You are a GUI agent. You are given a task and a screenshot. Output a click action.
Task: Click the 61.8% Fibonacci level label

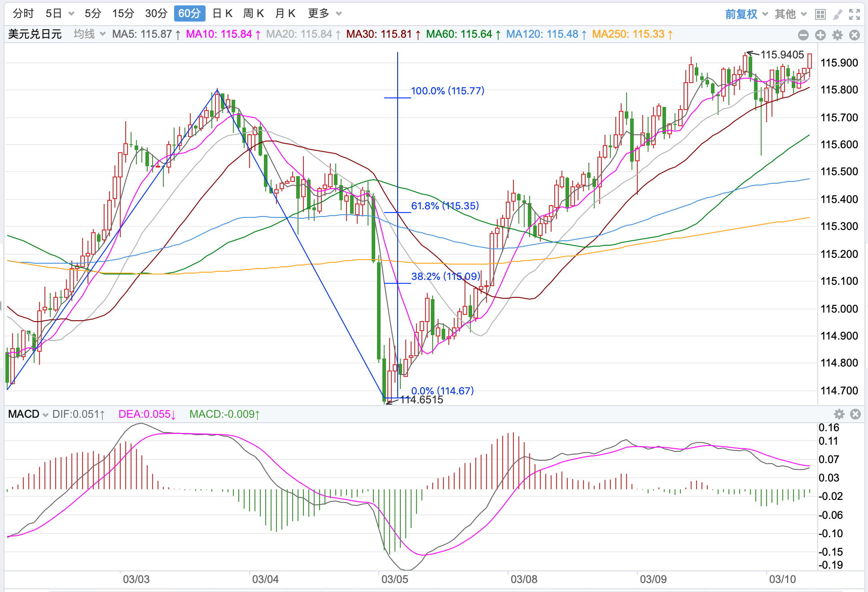[x=445, y=206]
